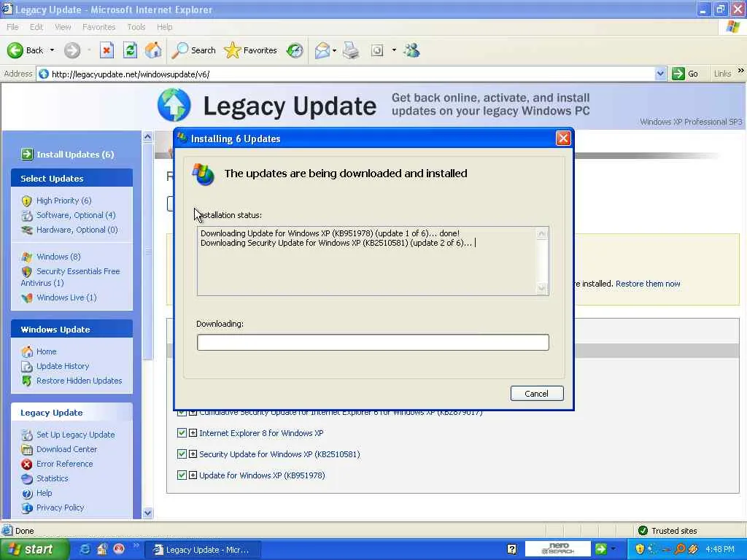
Task: Open the Favorites menu
Action: (x=98, y=27)
